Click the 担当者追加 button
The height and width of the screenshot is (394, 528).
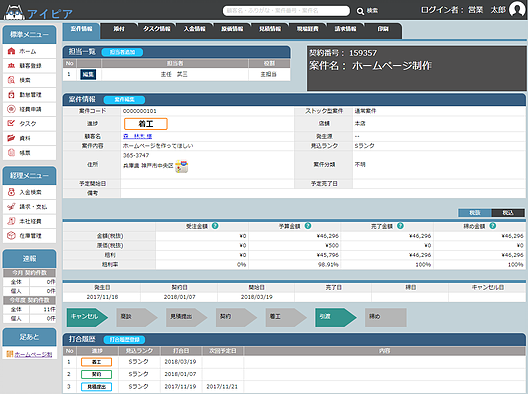pos(122,52)
